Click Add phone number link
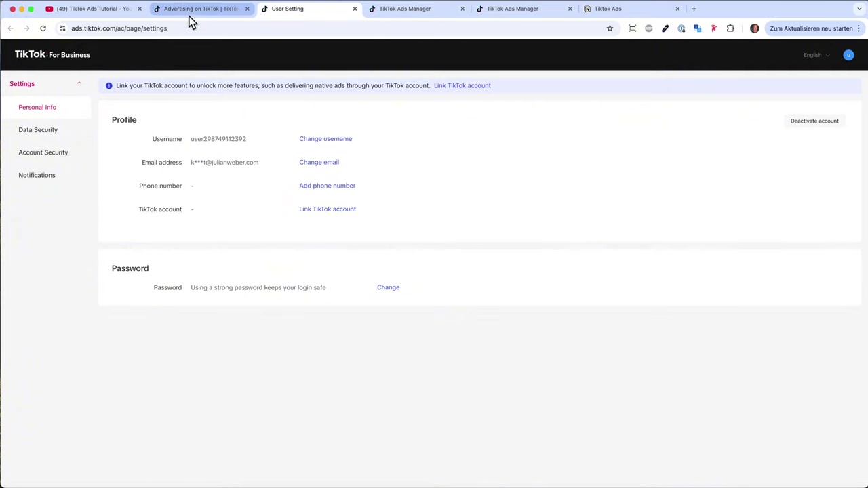Viewport: 868px width, 488px height. click(327, 186)
